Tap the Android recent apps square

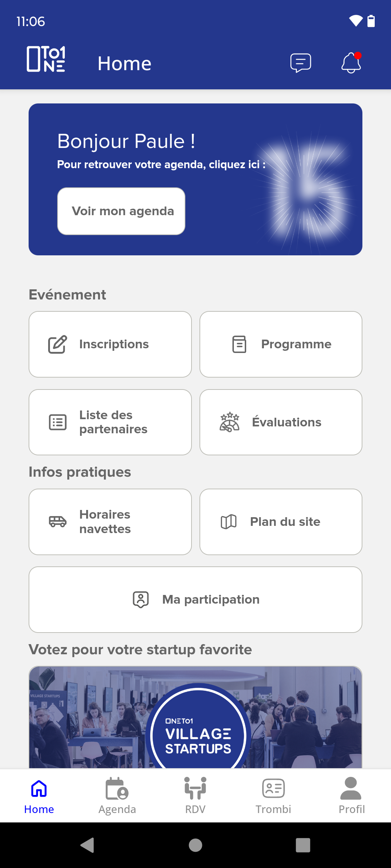coord(303,845)
